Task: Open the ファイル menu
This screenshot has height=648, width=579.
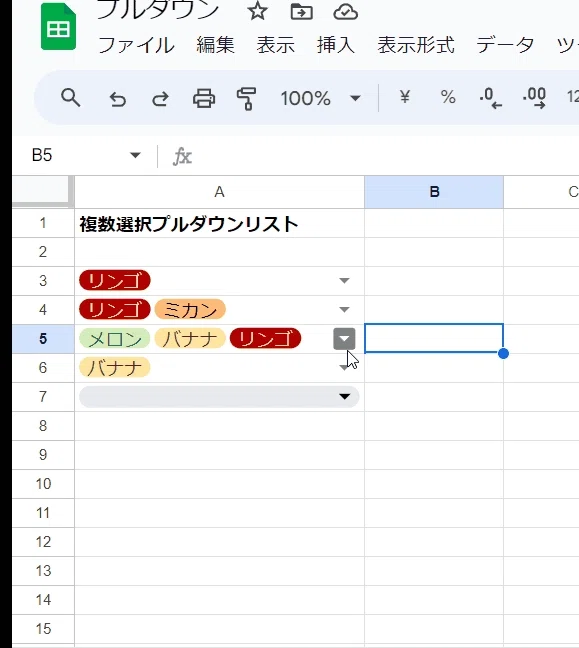Action: [x=136, y=45]
